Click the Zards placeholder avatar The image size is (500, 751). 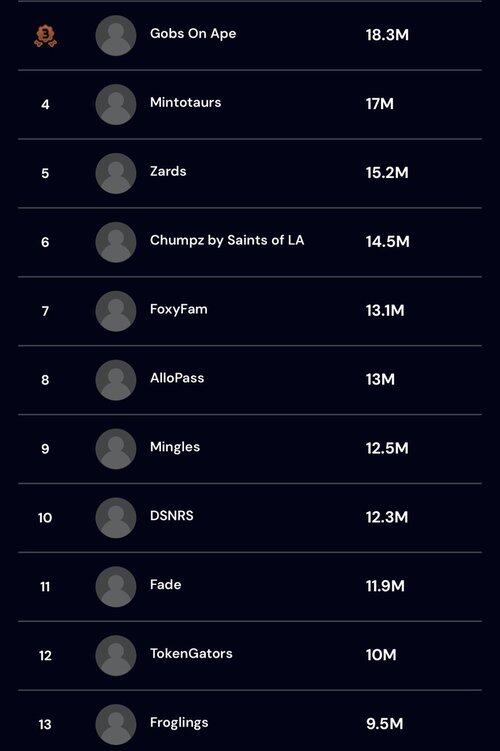coord(116,173)
